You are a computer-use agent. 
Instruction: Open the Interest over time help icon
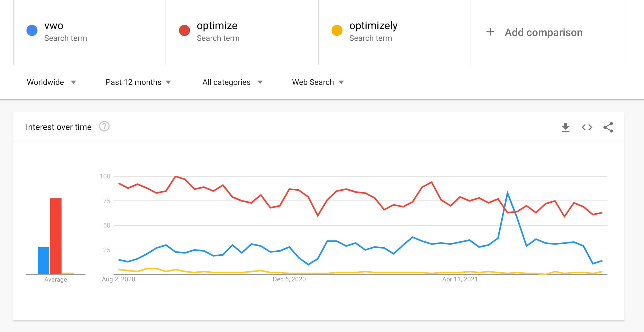pyautogui.click(x=104, y=126)
